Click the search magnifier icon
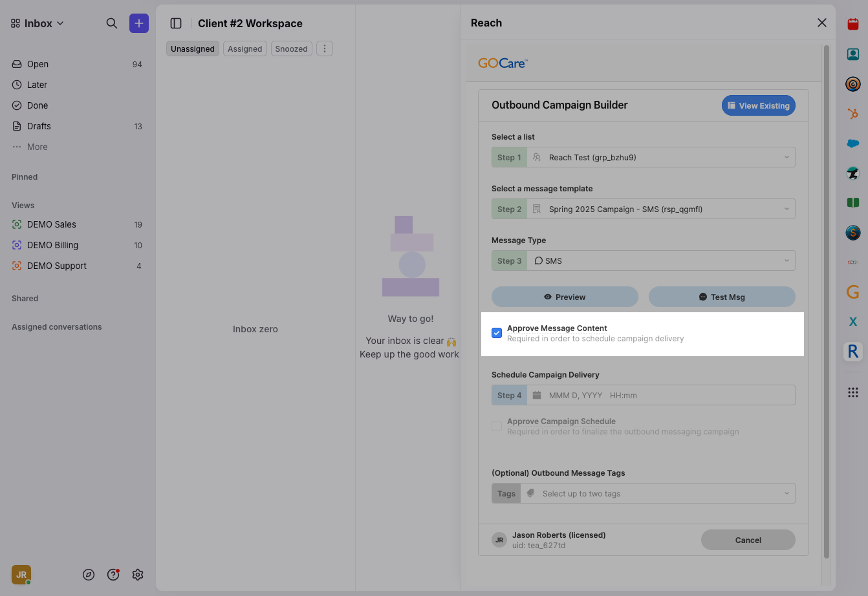 pyautogui.click(x=112, y=23)
